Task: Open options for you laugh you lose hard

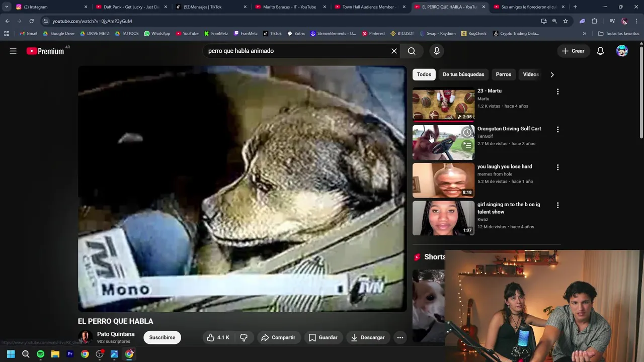Action: coord(557,167)
